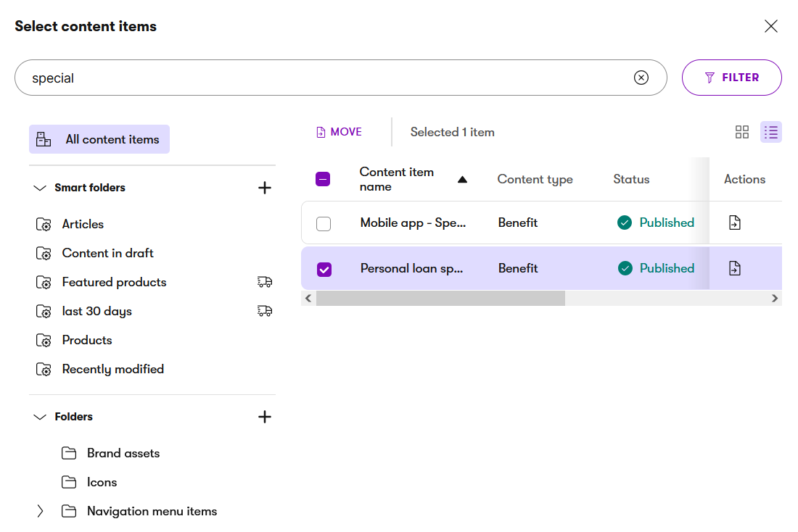Click the delivery truck icon for Featured products
This screenshot has width=798, height=532.
265,282
